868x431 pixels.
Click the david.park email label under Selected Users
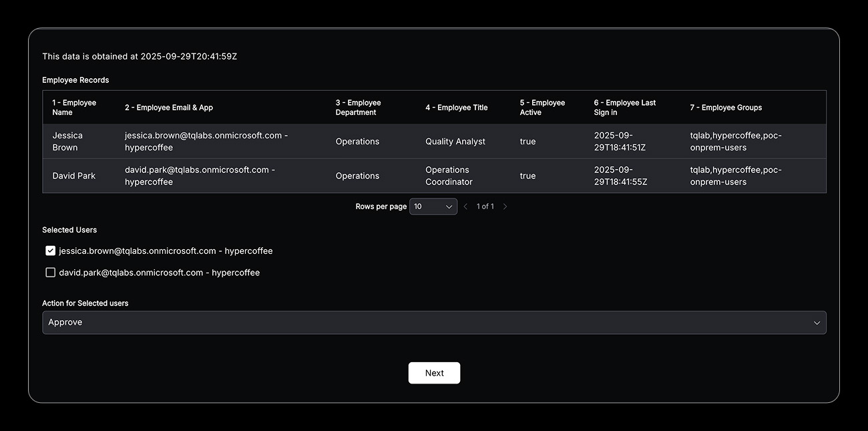coord(159,273)
